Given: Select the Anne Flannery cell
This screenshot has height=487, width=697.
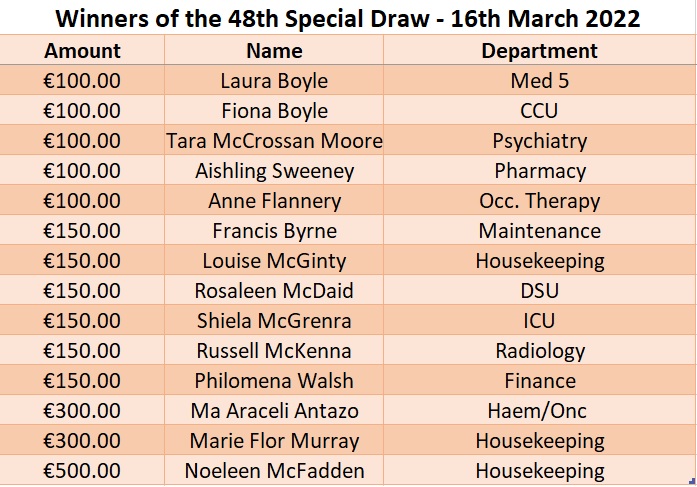Looking at the screenshot, I should tap(274, 201).
